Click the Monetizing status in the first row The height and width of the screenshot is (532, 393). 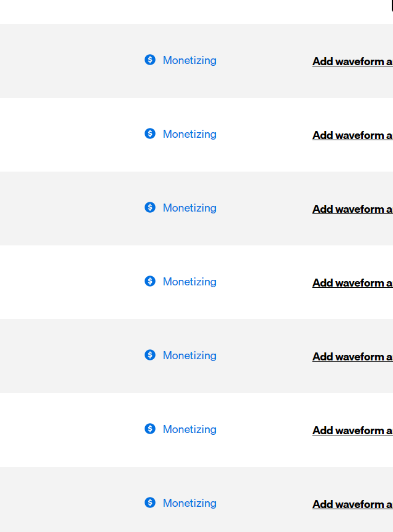189,60
